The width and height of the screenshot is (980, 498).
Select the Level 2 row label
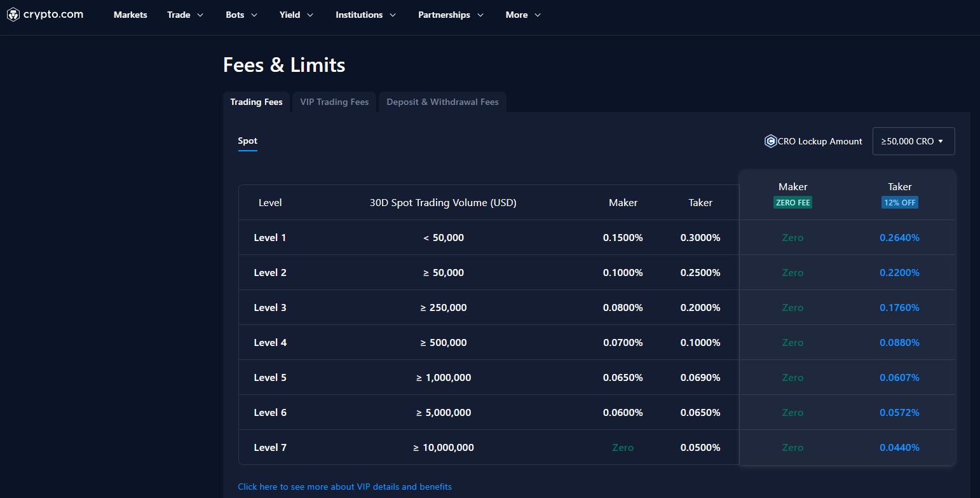270,273
